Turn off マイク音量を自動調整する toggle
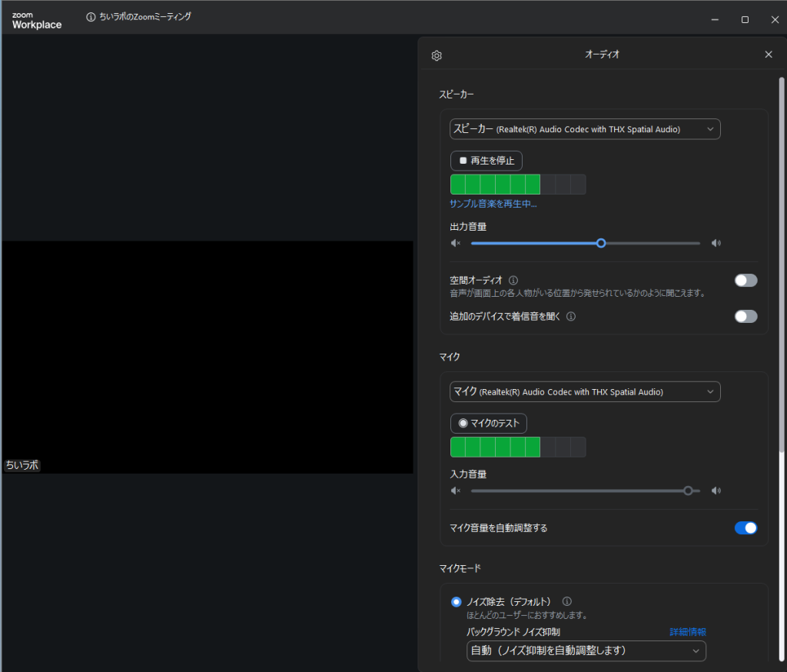 click(x=745, y=528)
